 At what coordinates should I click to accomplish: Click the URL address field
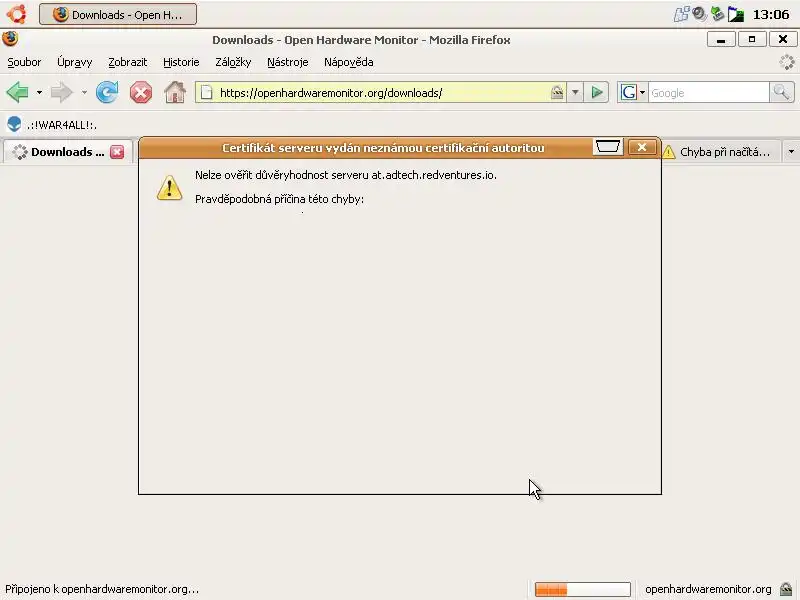[x=382, y=93]
